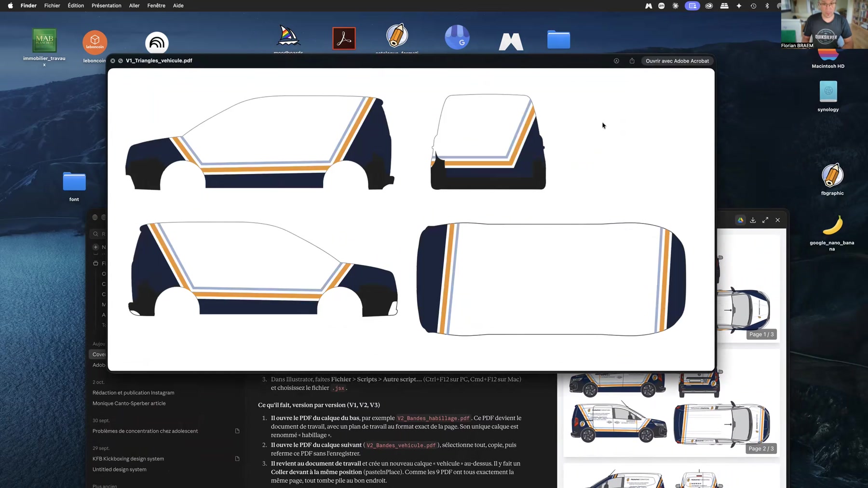The height and width of the screenshot is (488, 868).
Task: Click the document icon beside KFB Kickboxing
Action: pyautogui.click(x=237, y=459)
